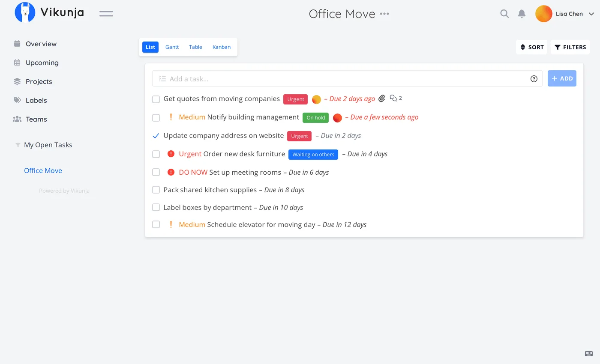600x364 pixels.
Task: Check off Notify building management
Action: (x=156, y=118)
